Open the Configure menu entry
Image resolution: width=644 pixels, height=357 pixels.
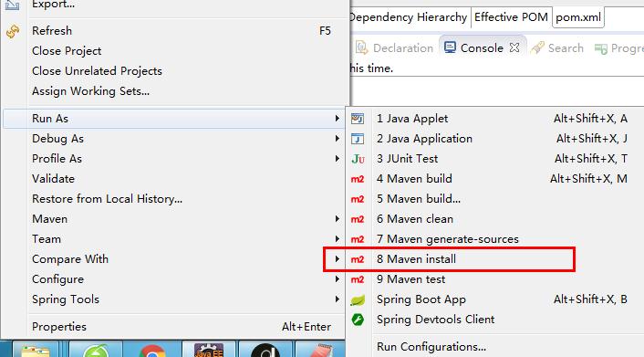[174, 279]
